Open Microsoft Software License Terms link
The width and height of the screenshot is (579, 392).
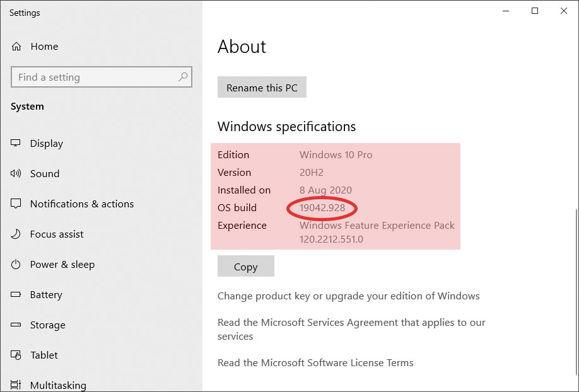(315, 363)
